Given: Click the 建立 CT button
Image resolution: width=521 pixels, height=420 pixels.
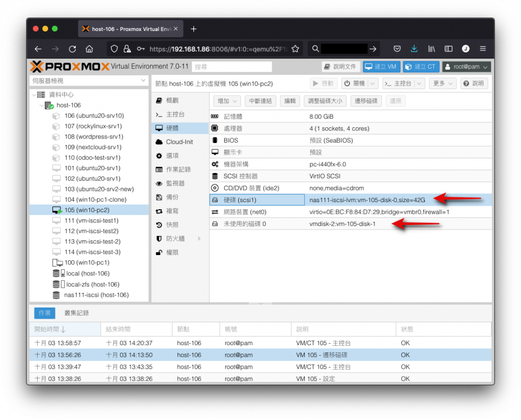Looking at the screenshot, I should click(421, 67).
